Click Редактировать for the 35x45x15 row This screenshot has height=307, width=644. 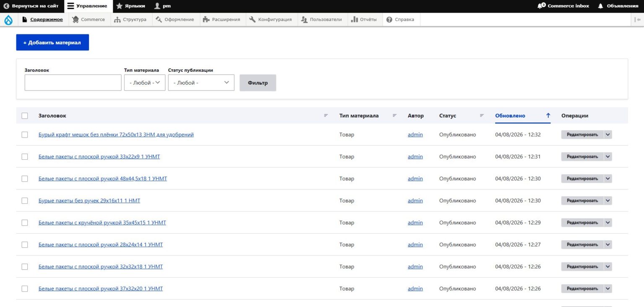pos(582,223)
